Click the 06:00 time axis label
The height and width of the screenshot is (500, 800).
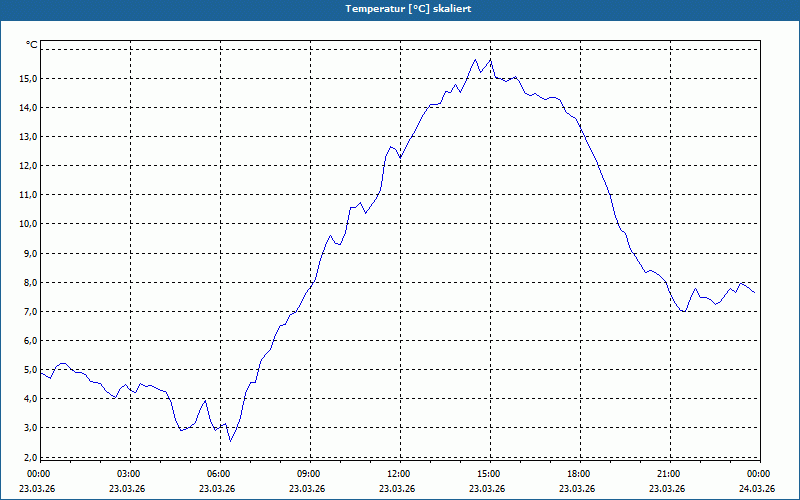coord(219,474)
